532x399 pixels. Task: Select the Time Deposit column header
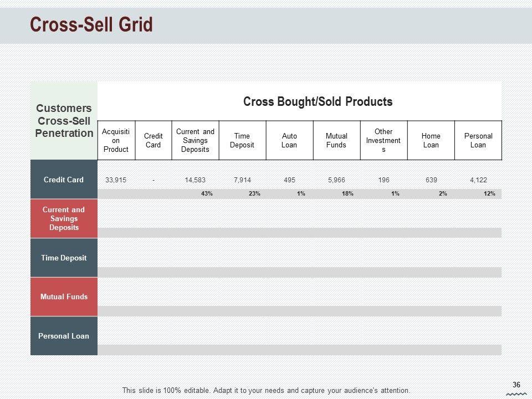[x=242, y=140]
